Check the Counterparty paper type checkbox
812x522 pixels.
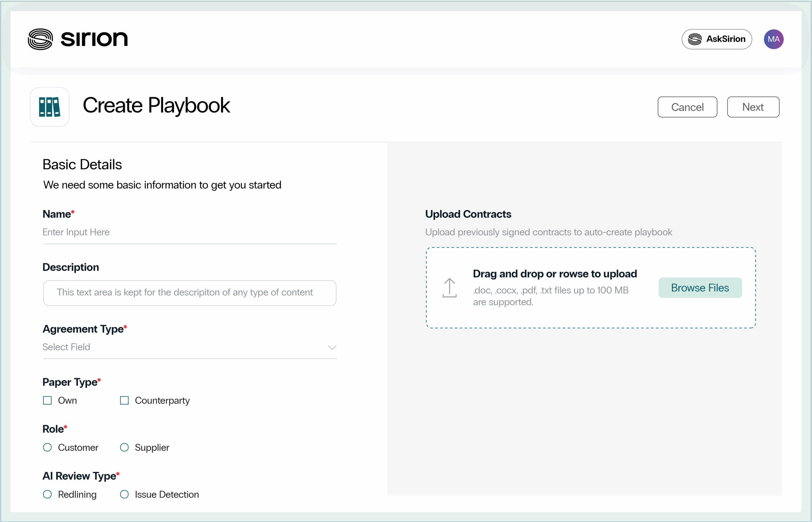coord(124,400)
